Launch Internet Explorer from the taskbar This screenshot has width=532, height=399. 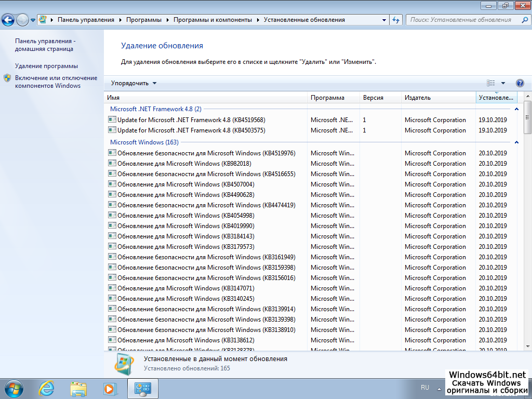[47, 388]
